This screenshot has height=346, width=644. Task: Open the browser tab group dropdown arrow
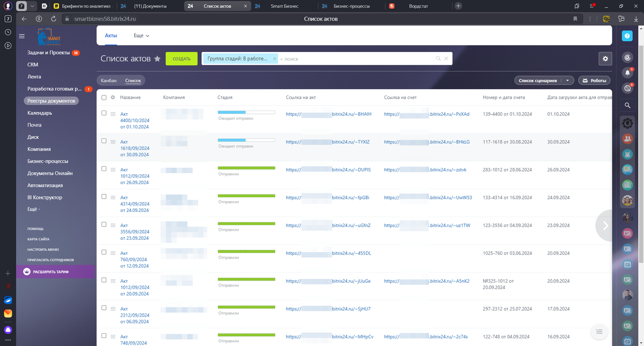click(x=32, y=6)
